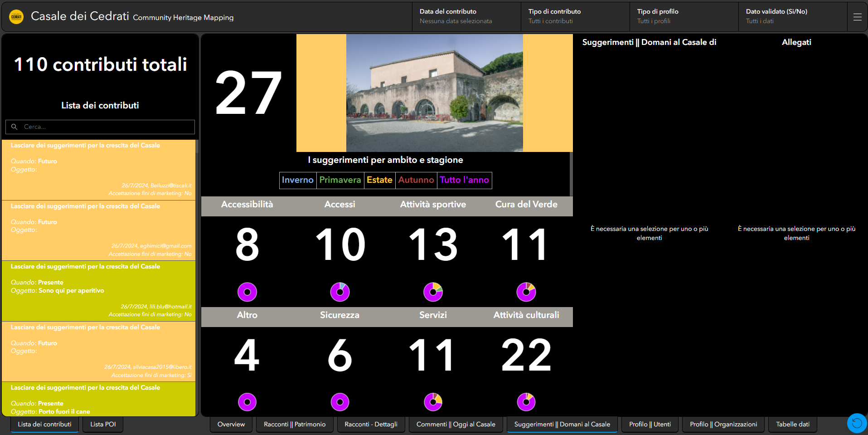Click the Accessi count 10
Screen dimensions: 868x435
pyautogui.click(x=340, y=245)
